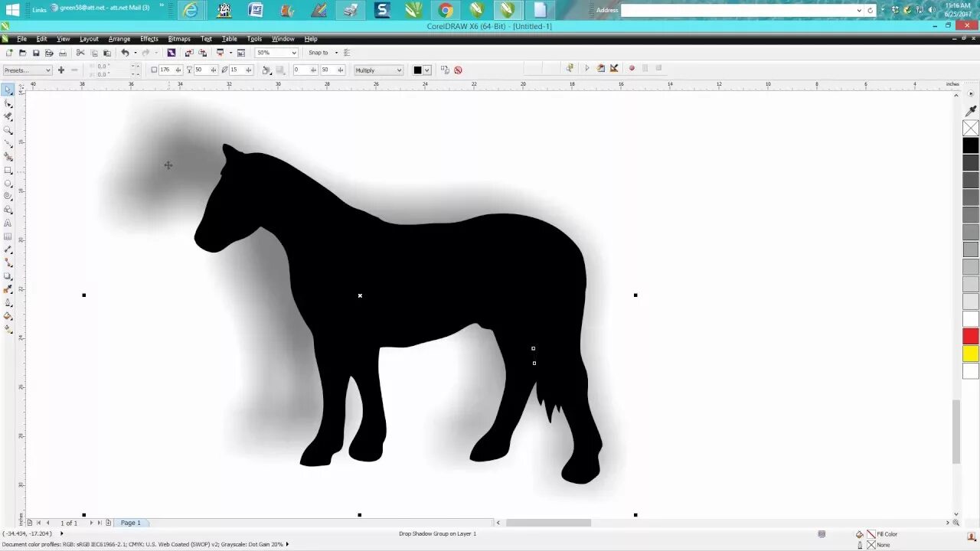Open Internet Explorer from the taskbar
Screen dimensions: 980x551
coord(191,10)
